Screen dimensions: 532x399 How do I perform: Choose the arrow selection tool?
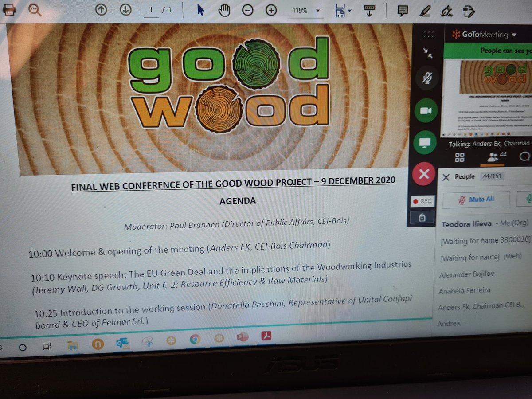(x=200, y=10)
